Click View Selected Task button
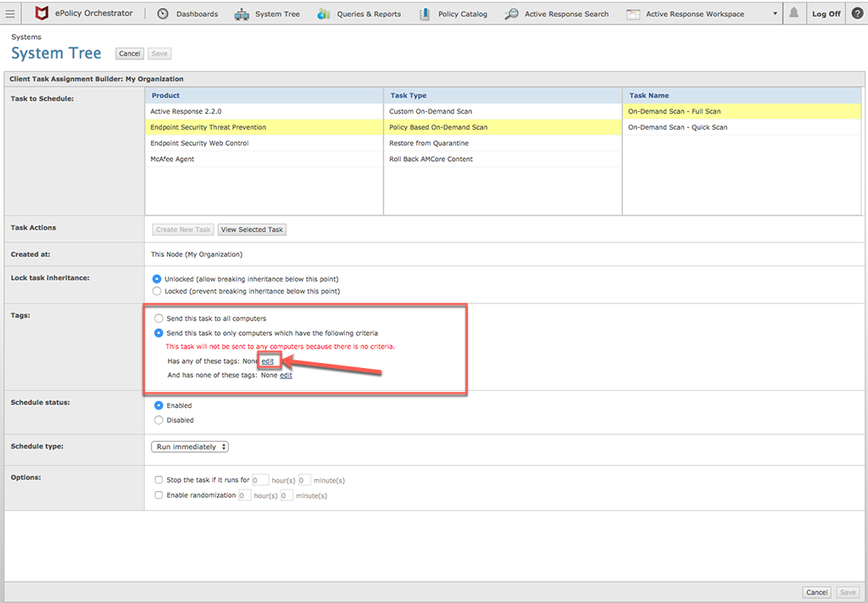The width and height of the screenshot is (868, 603). 252,229
